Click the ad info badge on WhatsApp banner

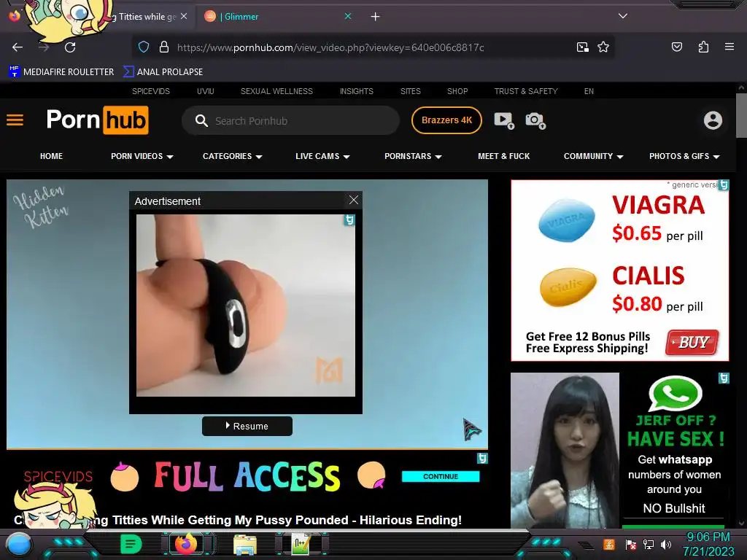724,378
